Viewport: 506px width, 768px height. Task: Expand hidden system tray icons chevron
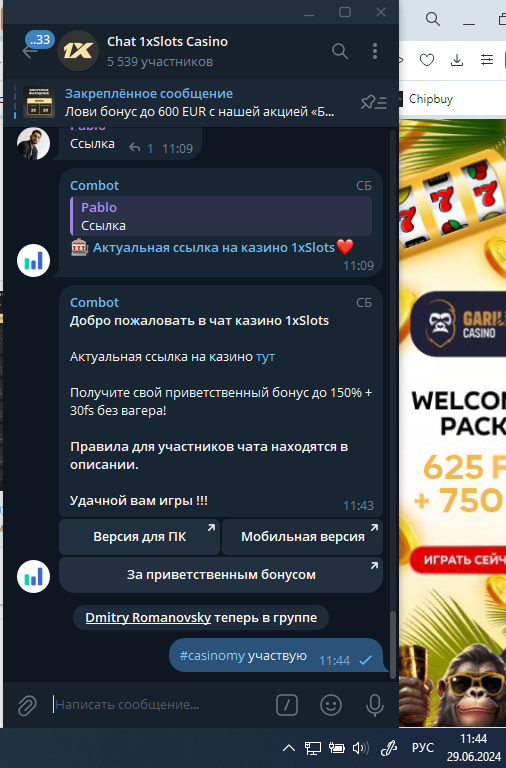pos(289,748)
